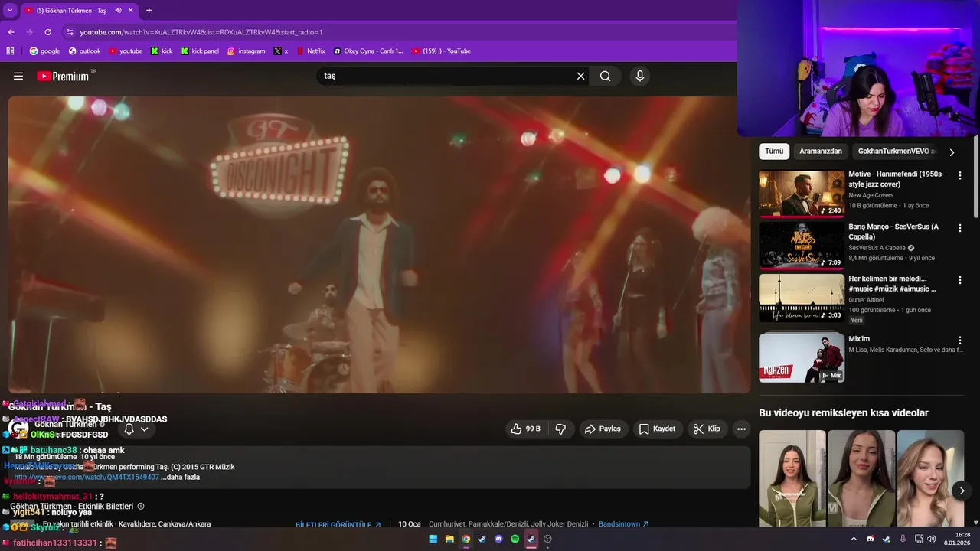
Task: Open the YouTube guide hamburger menu
Action: (18, 76)
